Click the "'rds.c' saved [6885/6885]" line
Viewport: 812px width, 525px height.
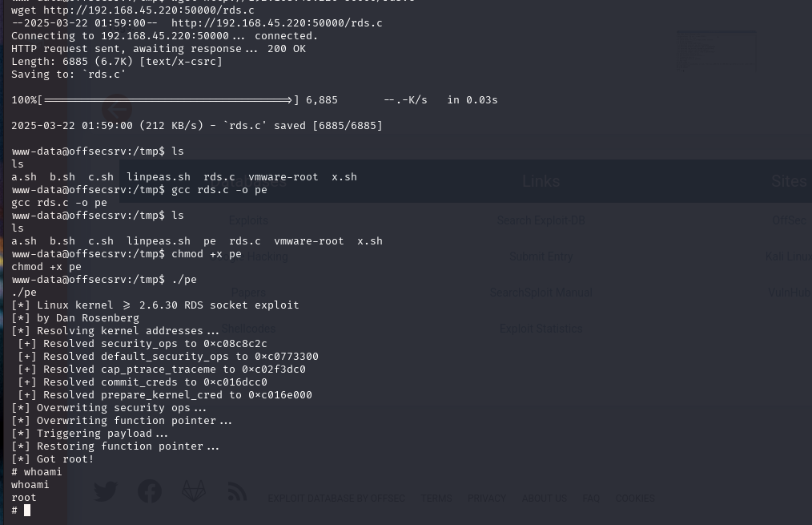pyautogui.click(x=197, y=125)
